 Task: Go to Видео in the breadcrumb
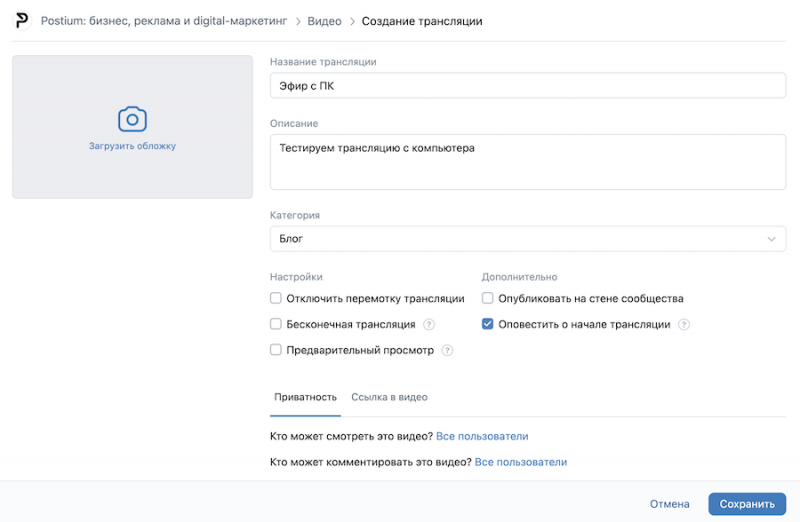(x=325, y=21)
